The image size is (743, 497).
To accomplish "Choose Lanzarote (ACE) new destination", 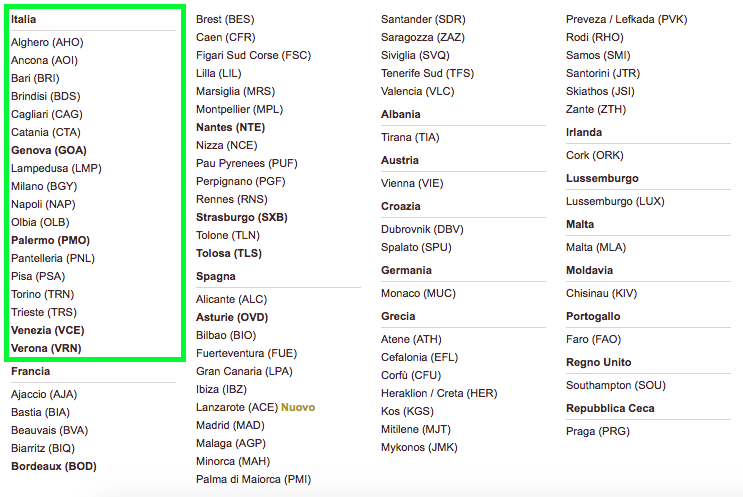I will (236, 407).
